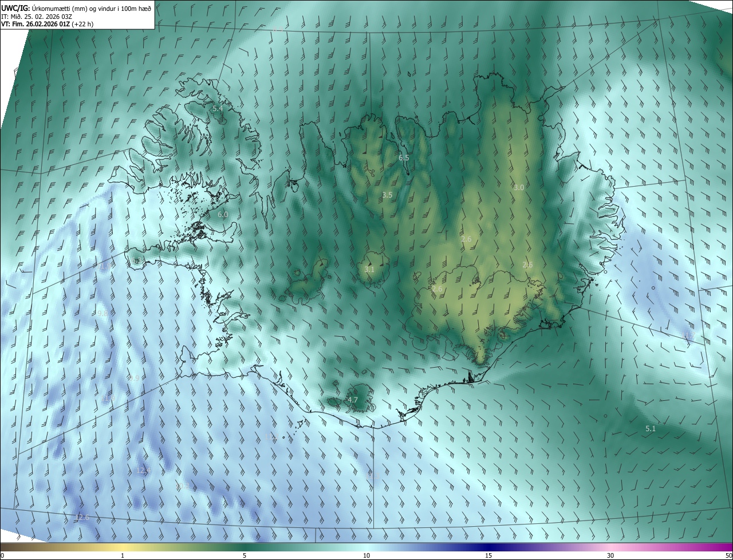Click the 4.7 value on the southern glacier

click(353, 400)
